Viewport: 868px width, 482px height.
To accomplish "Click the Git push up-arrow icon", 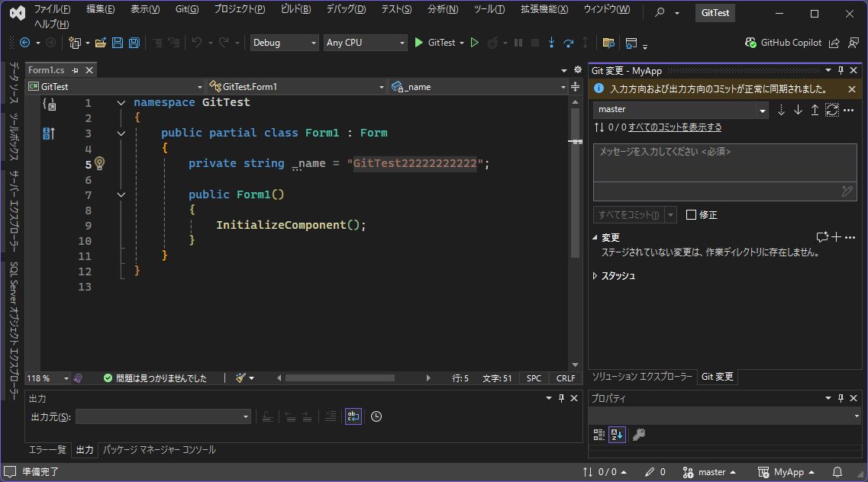I will pyautogui.click(x=815, y=110).
